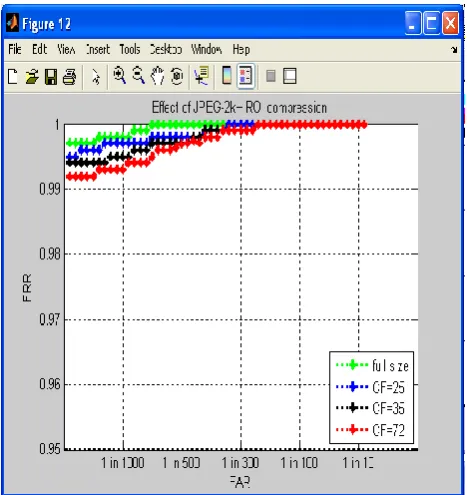Select the Pan hand tool
This screenshot has width=467, height=495.
tap(157, 76)
